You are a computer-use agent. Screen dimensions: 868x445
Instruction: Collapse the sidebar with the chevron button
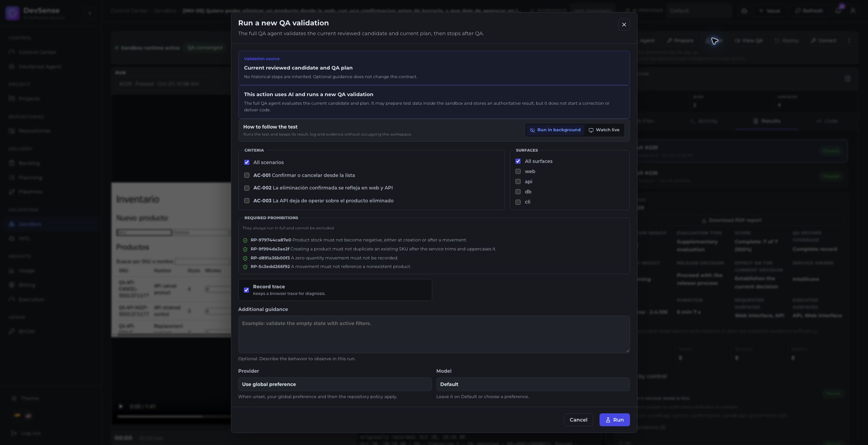(x=90, y=13)
